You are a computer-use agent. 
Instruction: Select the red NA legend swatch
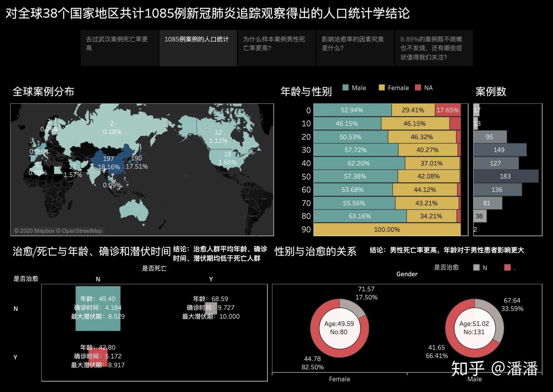click(418, 88)
